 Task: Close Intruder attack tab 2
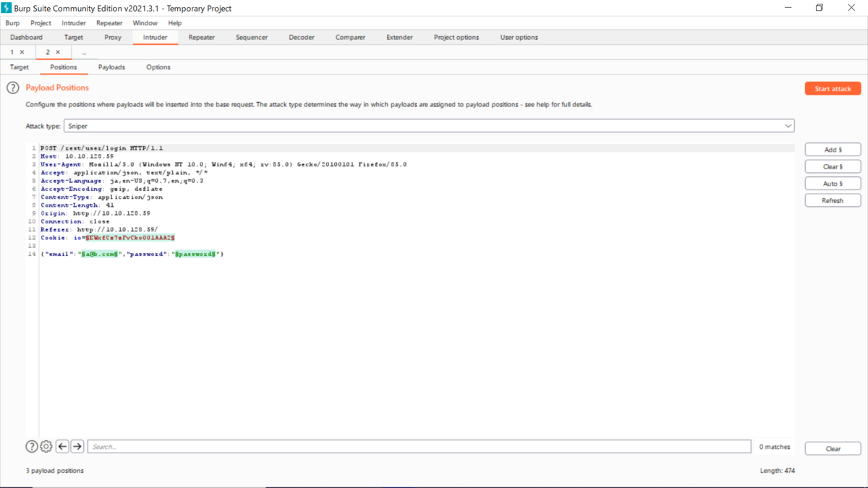tap(58, 52)
